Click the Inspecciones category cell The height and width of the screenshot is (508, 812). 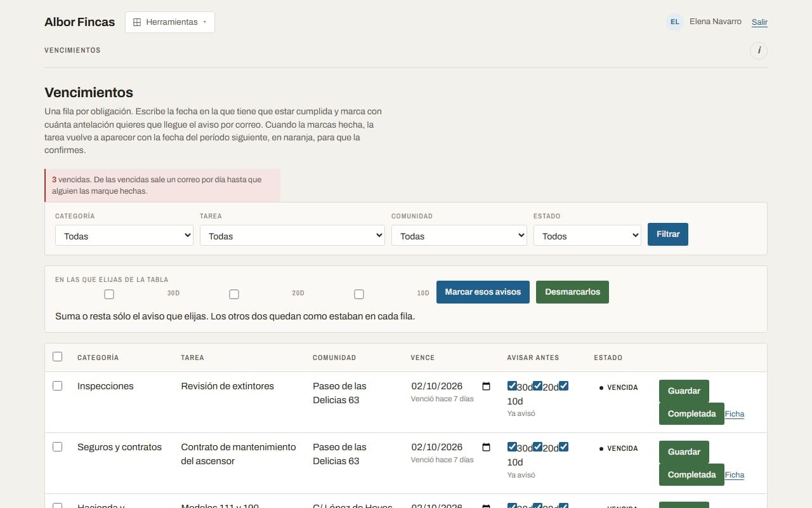pos(105,386)
